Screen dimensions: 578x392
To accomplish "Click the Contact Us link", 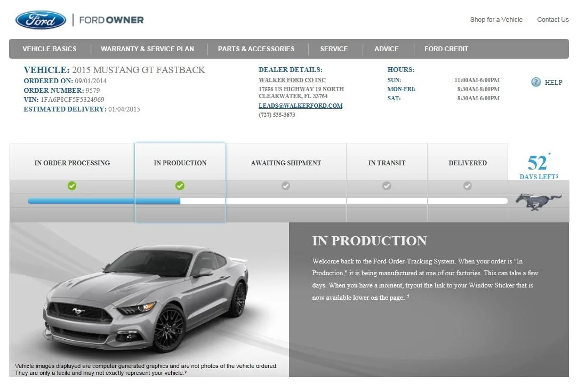I will click(x=553, y=20).
